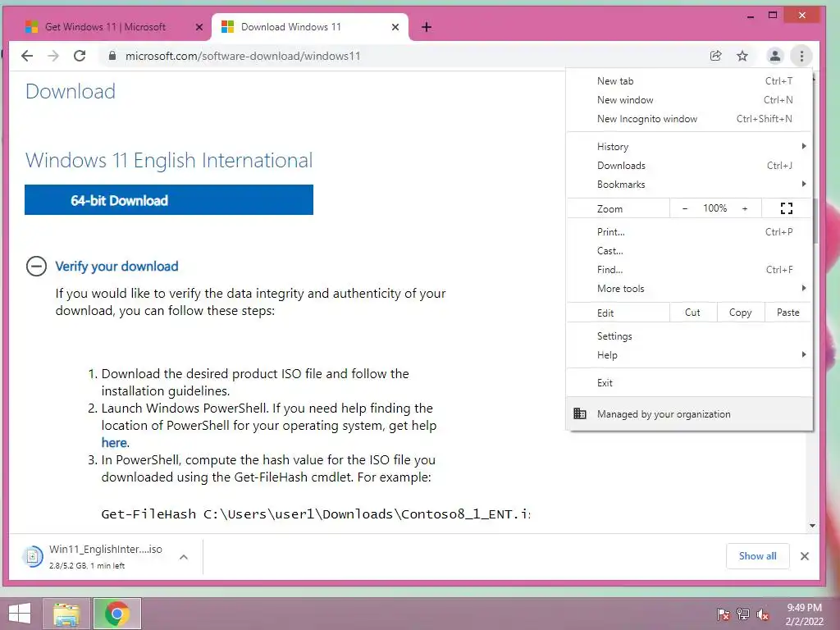The width and height of the screenshot is (840, 630).
Task: Choose Find... in the Chrome menu
Action: [689, 269]
